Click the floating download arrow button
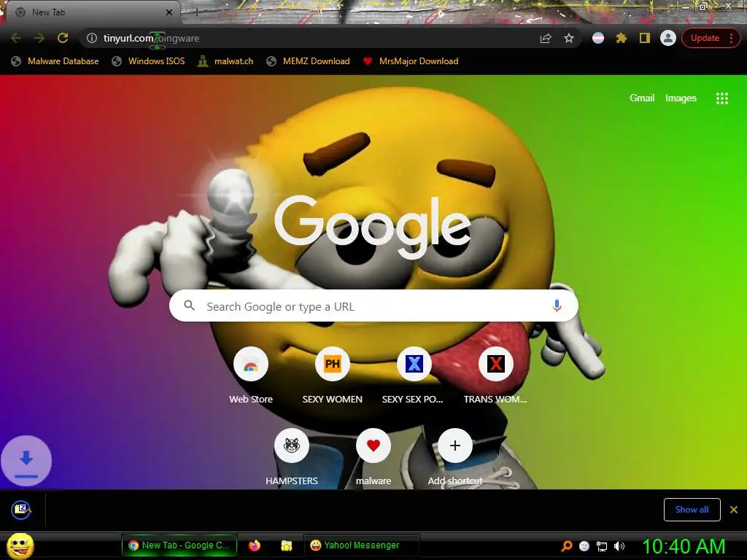 click(x=26, y=461)
